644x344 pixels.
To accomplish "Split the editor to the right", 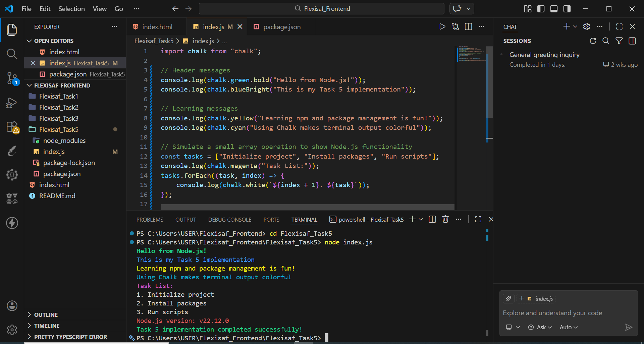I will click(x=468, y=27).
